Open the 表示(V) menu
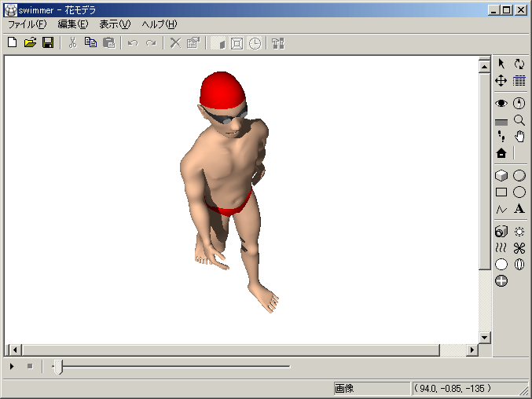The width and height of the screenshot is (532, 399). point(115,24)
